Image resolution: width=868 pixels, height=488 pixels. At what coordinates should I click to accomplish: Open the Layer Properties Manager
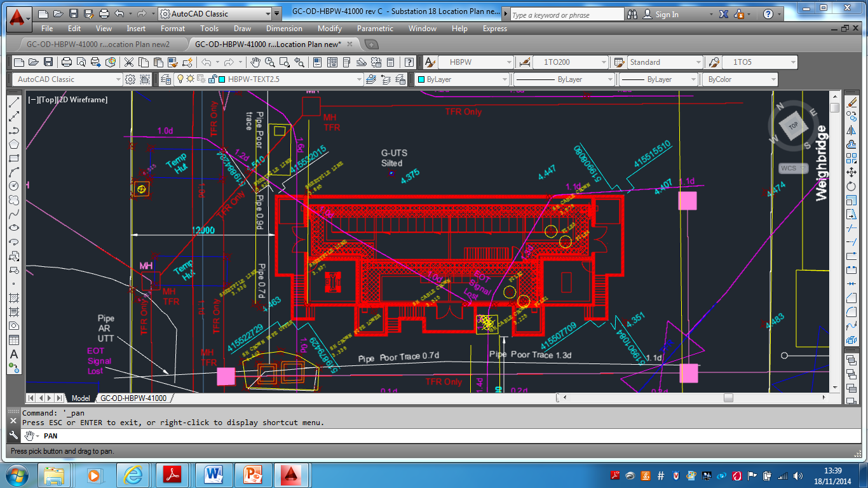click(x=166, y=79)
